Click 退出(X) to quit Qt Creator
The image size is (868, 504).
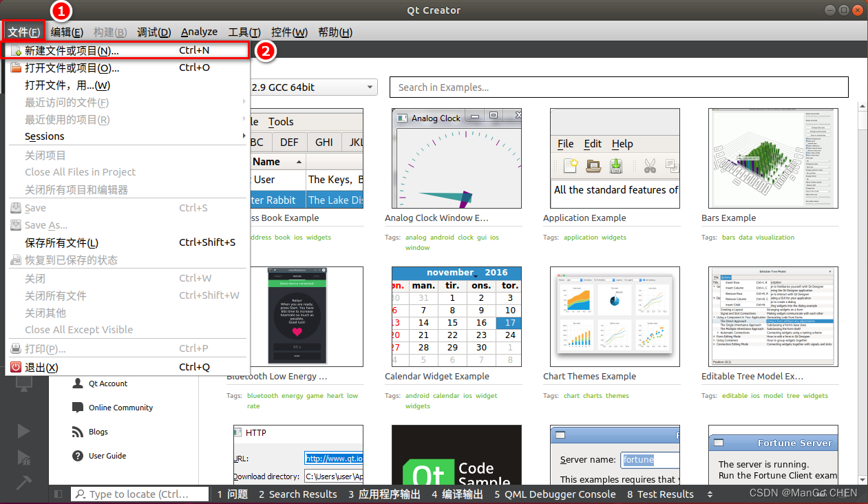click(126, 367)
